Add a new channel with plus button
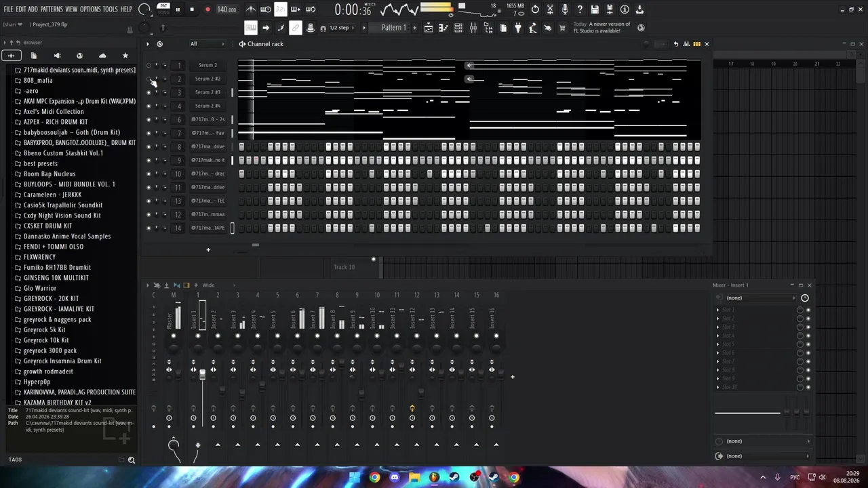Image resolution: width=868 pixels, height=488 pixels. [208, 250]
